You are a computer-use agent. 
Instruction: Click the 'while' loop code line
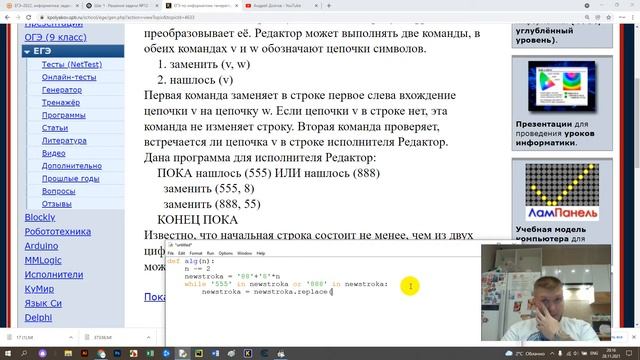(286, 284)
